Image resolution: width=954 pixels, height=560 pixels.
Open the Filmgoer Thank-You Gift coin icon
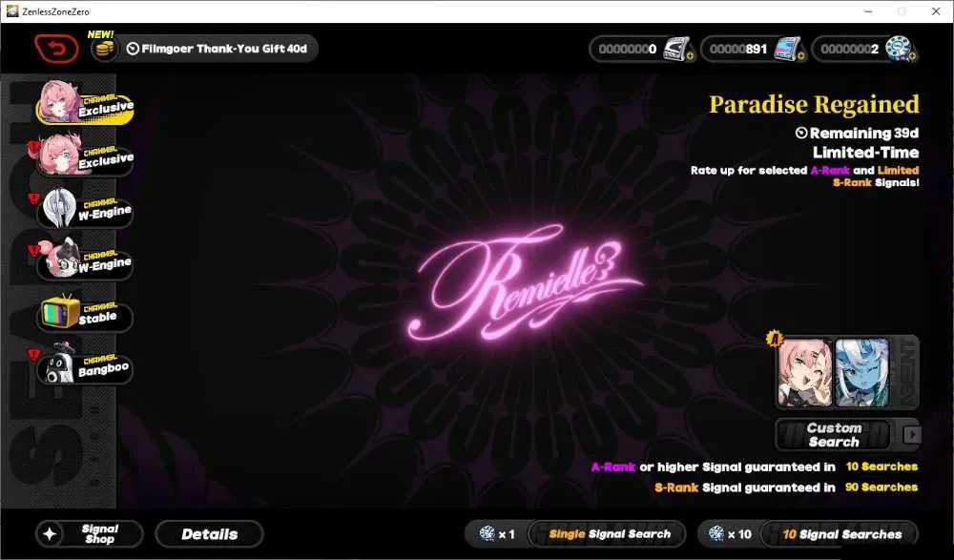(x=104, y=49)
